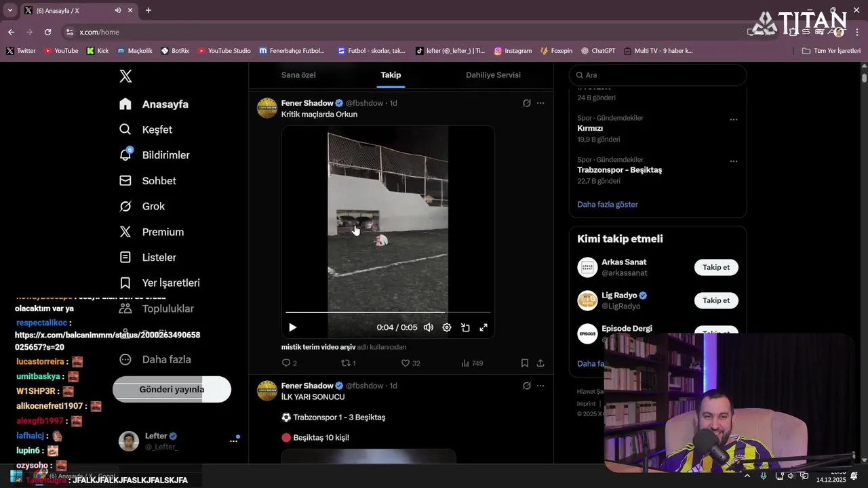Screen dimensions: 868x488
Task: Click the Gönderi yayınla button
Action: [172, 389]
